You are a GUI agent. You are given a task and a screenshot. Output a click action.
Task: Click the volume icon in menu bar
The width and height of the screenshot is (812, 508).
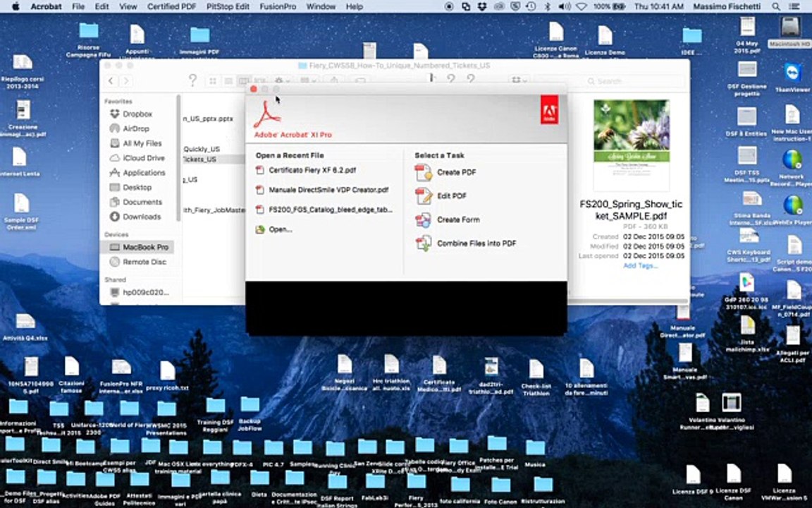(x=565, y=7)
